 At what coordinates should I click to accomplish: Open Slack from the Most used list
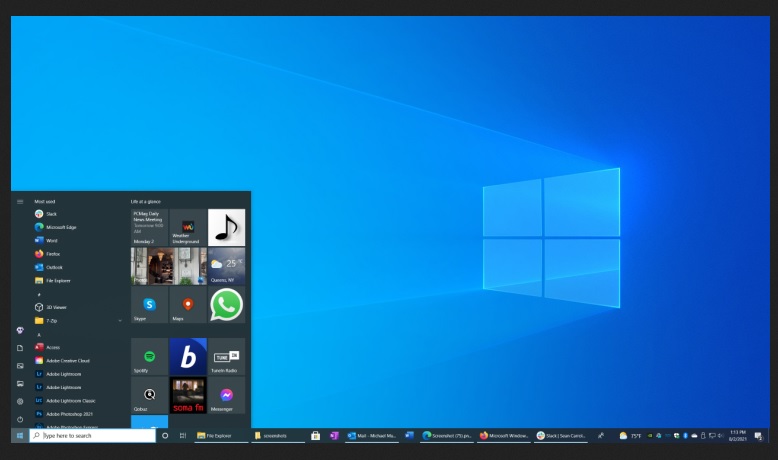tap(46, 214)
